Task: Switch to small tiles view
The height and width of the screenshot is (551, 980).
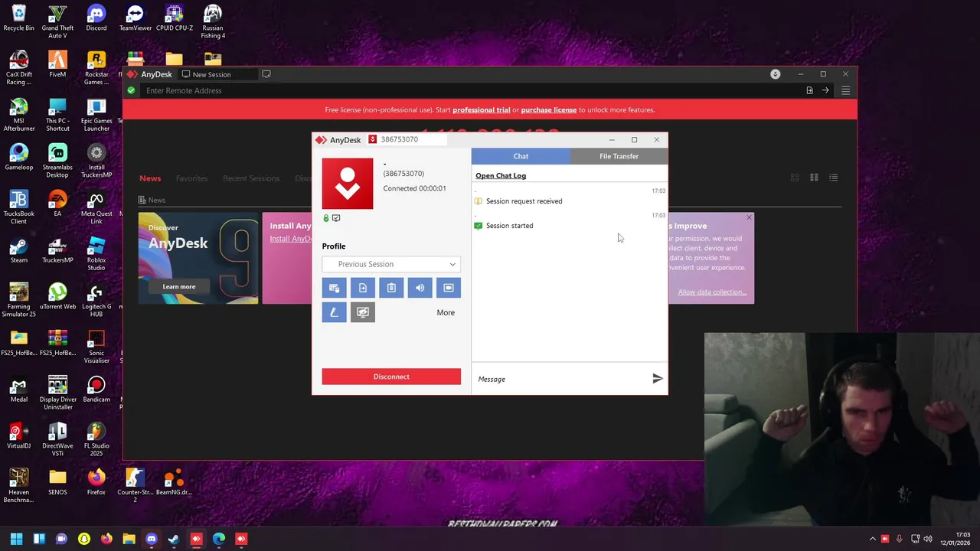Action: pos(814,178)
